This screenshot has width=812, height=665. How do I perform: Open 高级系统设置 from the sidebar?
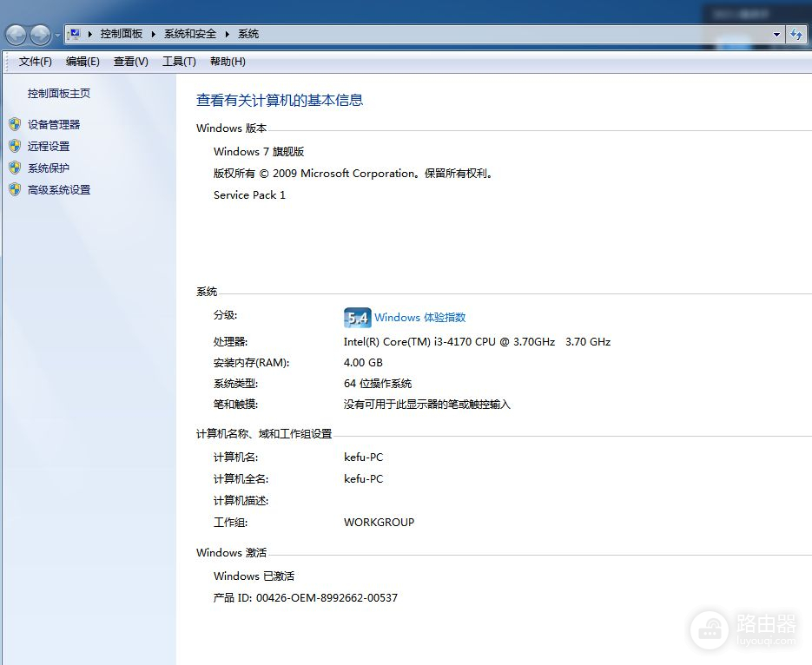pos(59,190)
